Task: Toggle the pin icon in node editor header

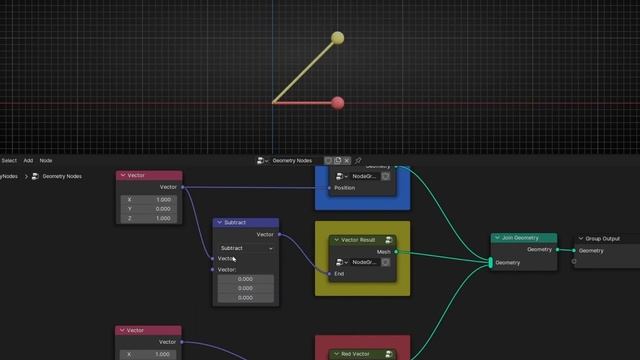Action: point(358,161)
